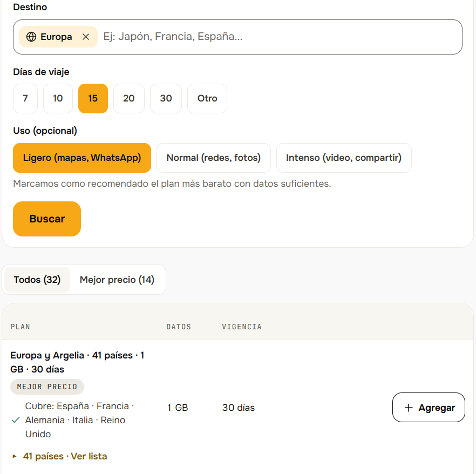Click the plus icon on Agregar
Viewport: 476px width, 474px height.
click(x=409, y=408)
